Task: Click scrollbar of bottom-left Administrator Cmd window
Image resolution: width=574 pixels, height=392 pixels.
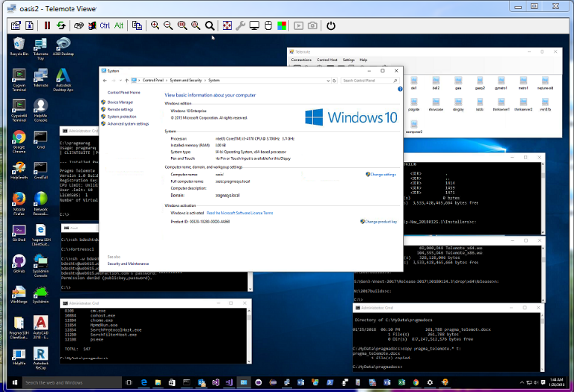Action: 250,336
